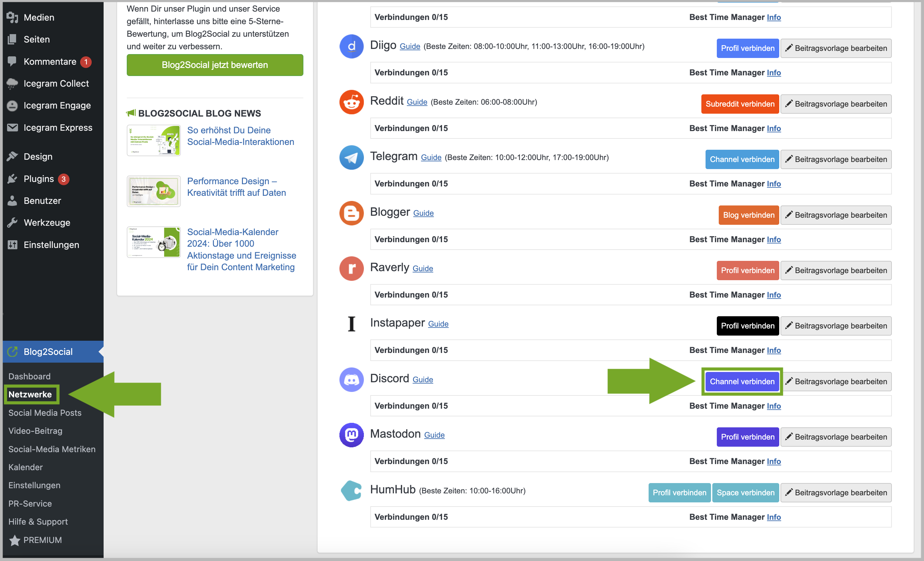Viewport: 924px width, 561px height.
Task: Click the Reddit network logo icon
Action: coord(351,102)
